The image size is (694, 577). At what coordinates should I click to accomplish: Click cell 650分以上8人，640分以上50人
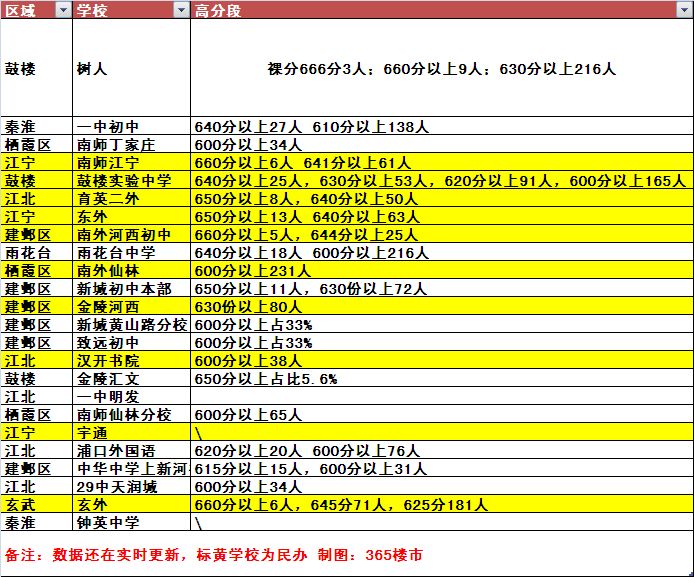pyautogui.click(x=442, y=199)
